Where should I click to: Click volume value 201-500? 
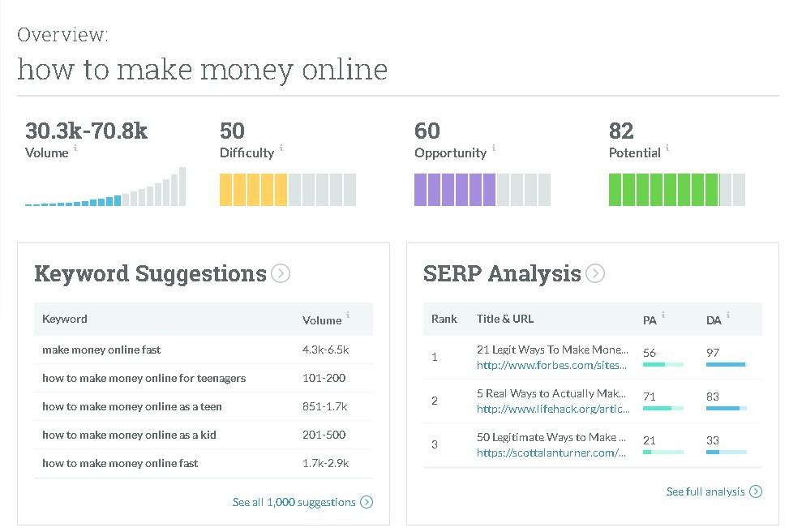pos(324,435)
